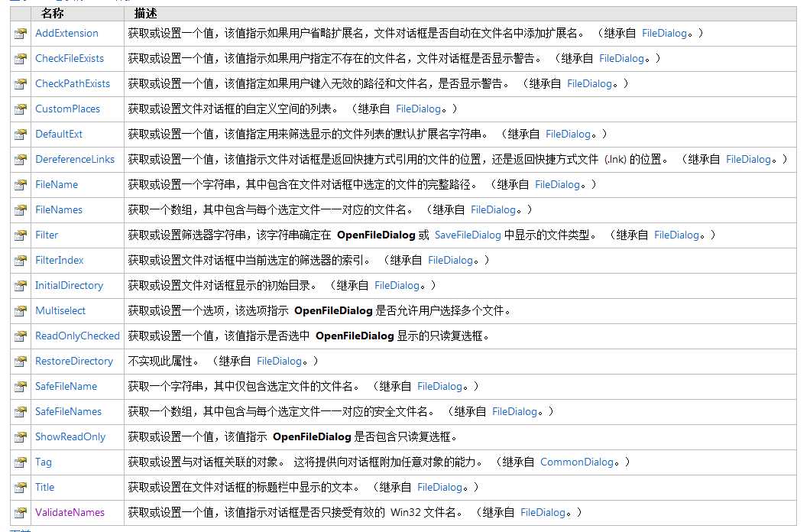Click property icon beside Filter row
This screenshot has height=532, width=810.
tap(20, 236)
